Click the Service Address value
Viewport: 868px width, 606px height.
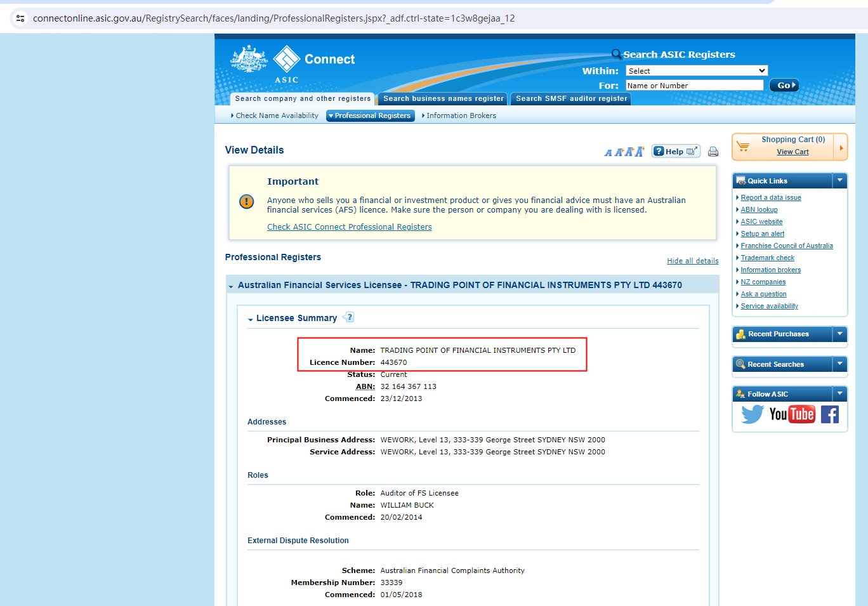493,452
